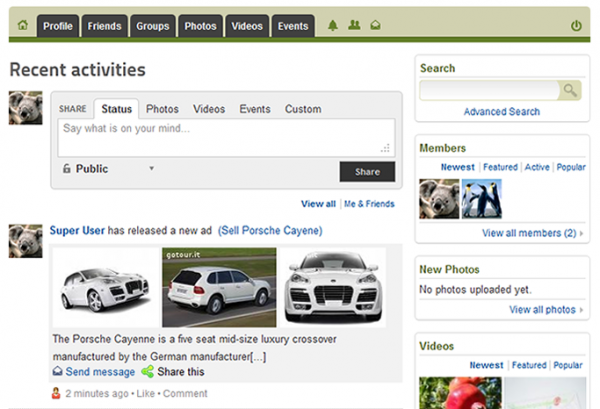The height and width of the screenshot is (409, 600).
Task: Open the gotour.it Porsche rear photo
Action: tap(219, 287)
